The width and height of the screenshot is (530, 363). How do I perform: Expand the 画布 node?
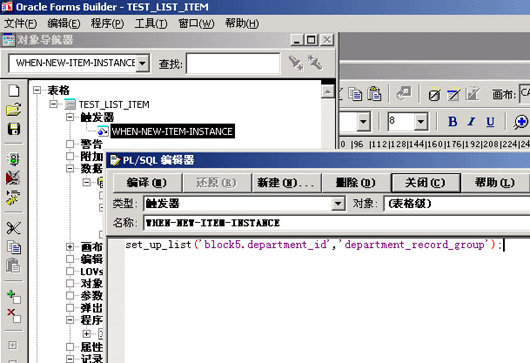click(70, 247)
